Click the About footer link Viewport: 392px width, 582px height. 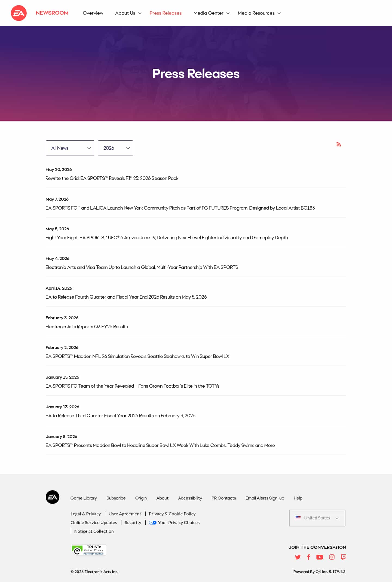click(x=162, y=498)
